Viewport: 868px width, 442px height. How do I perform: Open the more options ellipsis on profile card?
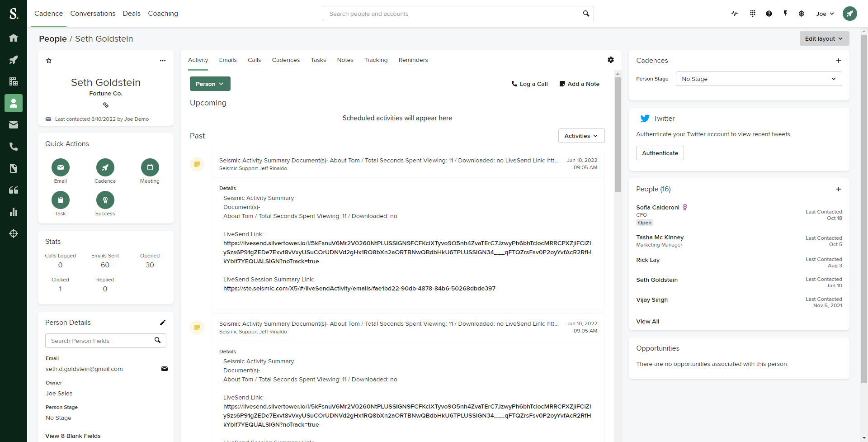click(163, 61)
